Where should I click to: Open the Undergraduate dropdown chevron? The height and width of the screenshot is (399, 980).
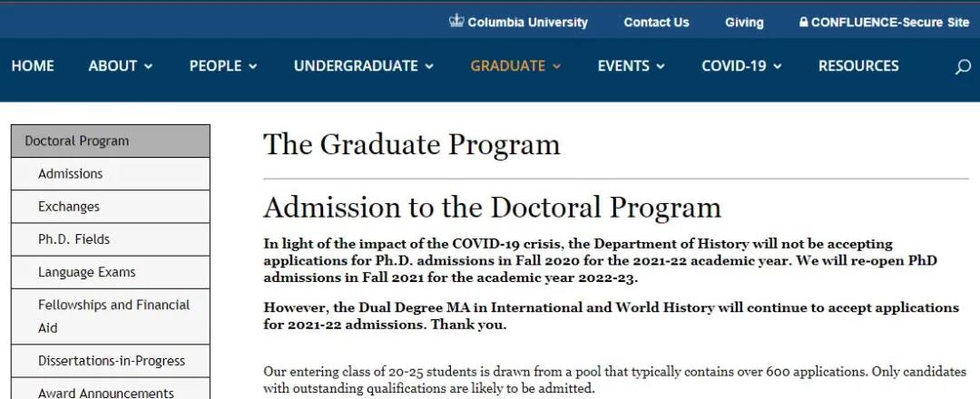[x=429, y=66]
